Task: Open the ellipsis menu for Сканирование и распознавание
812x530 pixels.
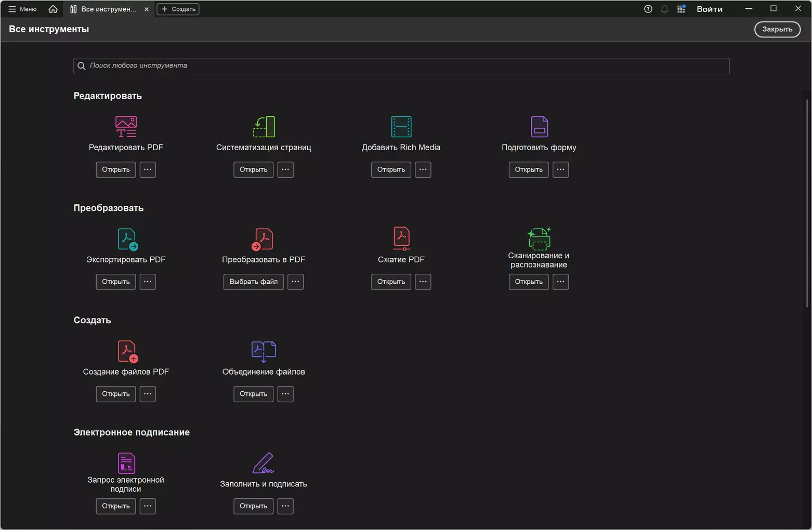Action: click(560, 282)
